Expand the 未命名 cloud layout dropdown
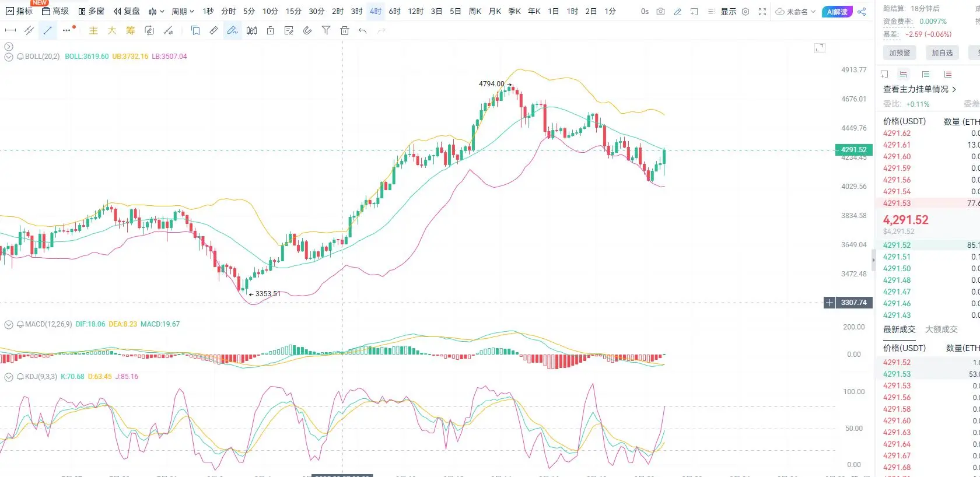This screenshot has height=477, width=980. (796, 11)
